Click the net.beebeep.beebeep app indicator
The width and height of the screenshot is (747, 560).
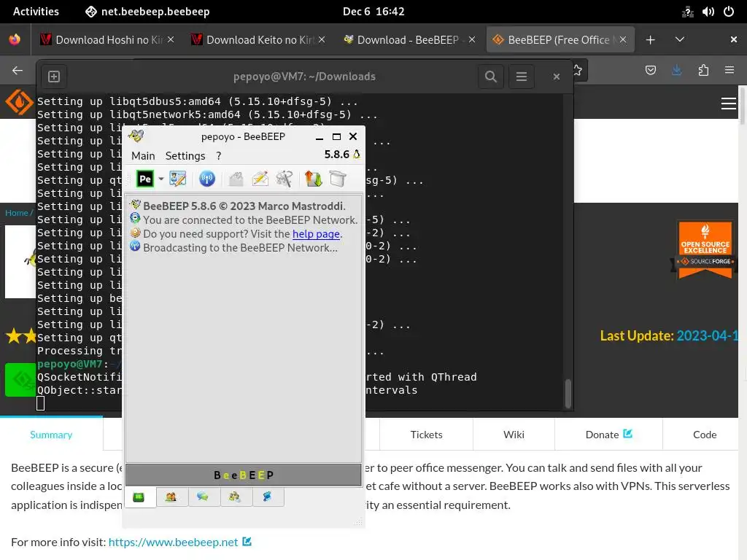(147, 12)
